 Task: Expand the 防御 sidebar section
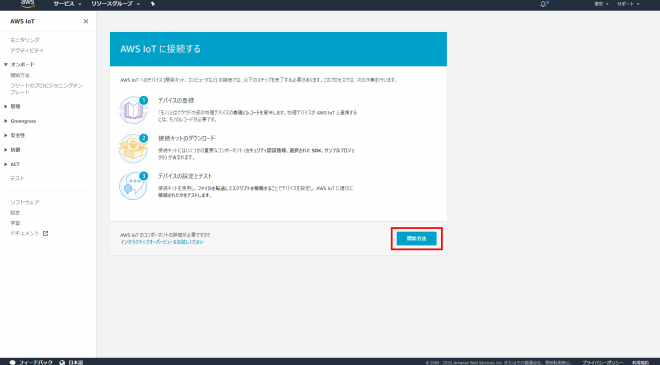pyautogui.click(x=12, y=150)
